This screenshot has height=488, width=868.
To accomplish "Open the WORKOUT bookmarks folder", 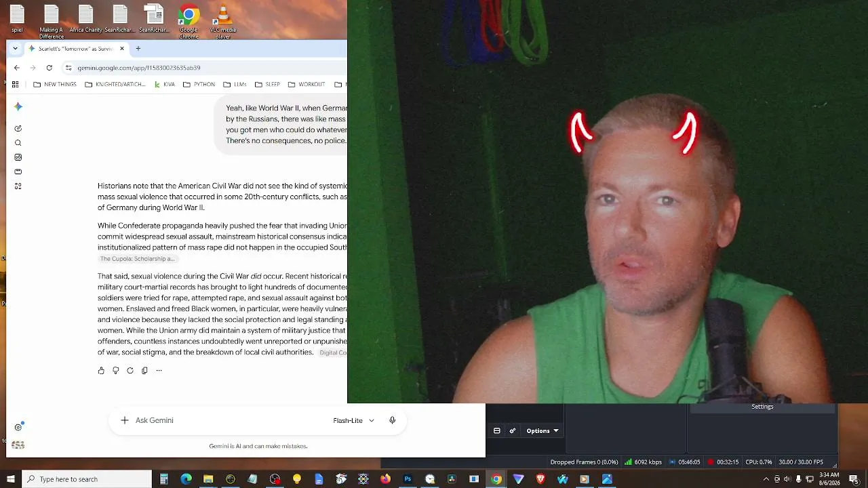I will pyautogui.click(x=307, y=85).
